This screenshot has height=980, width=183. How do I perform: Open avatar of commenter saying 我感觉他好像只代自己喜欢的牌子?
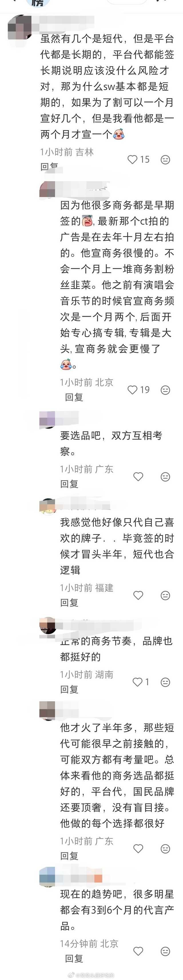coord(48,506)
